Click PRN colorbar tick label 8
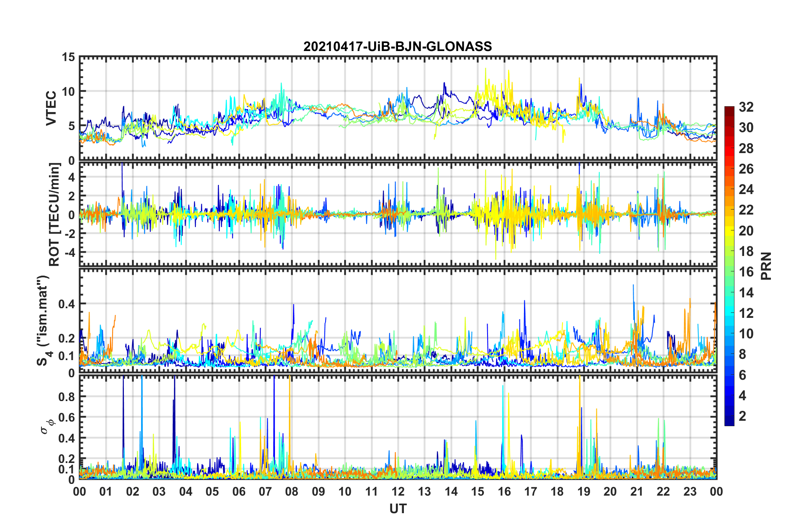 click(742, 354)
